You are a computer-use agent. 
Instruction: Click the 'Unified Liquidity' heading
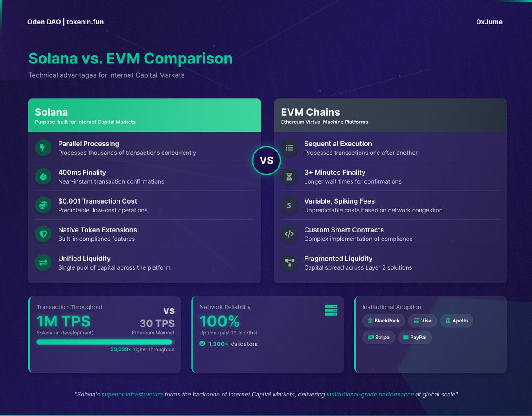[85, 259]
